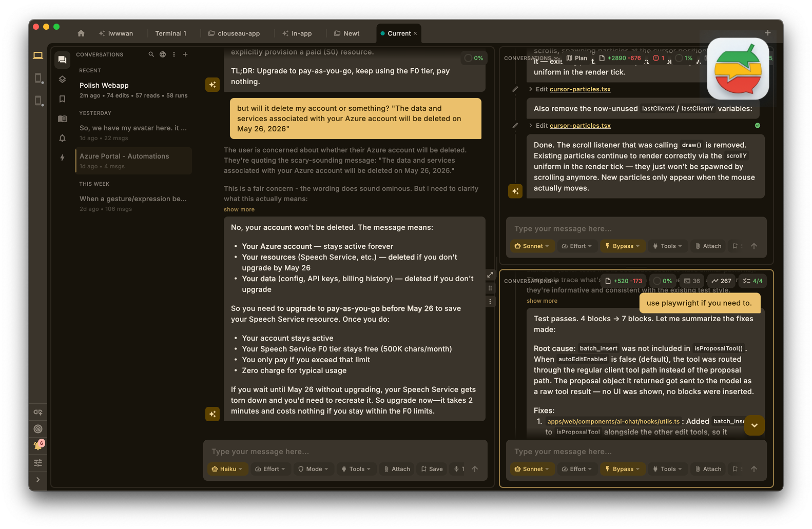This screenshot has height=529, width=812.
Task: Open the bookmark icon in the sidebar
Action: click(62, 99)
